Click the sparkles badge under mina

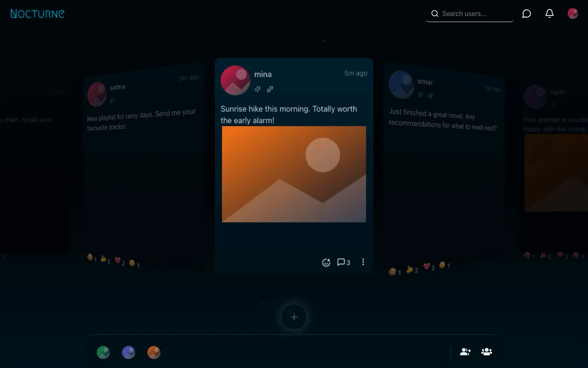[x=258, y=89]
